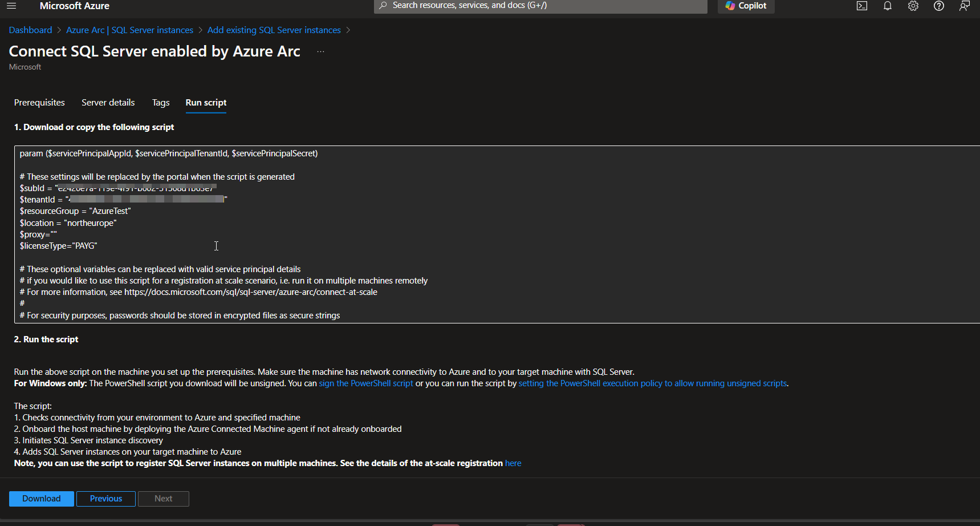Screen dimensions: 980x526
Task: Switch to the Prerequisites tab
Action: click(x=39, y=103)
